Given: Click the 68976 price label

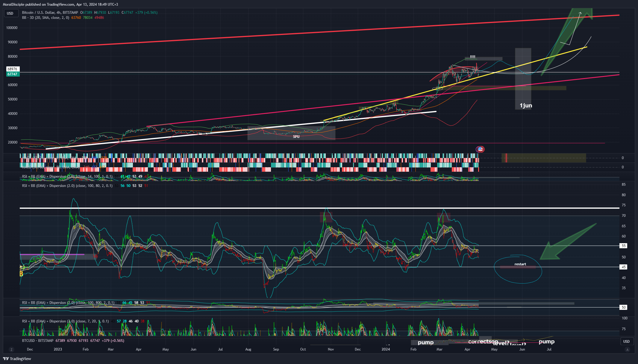Looking at the screenshot, I should pos(12,69).
